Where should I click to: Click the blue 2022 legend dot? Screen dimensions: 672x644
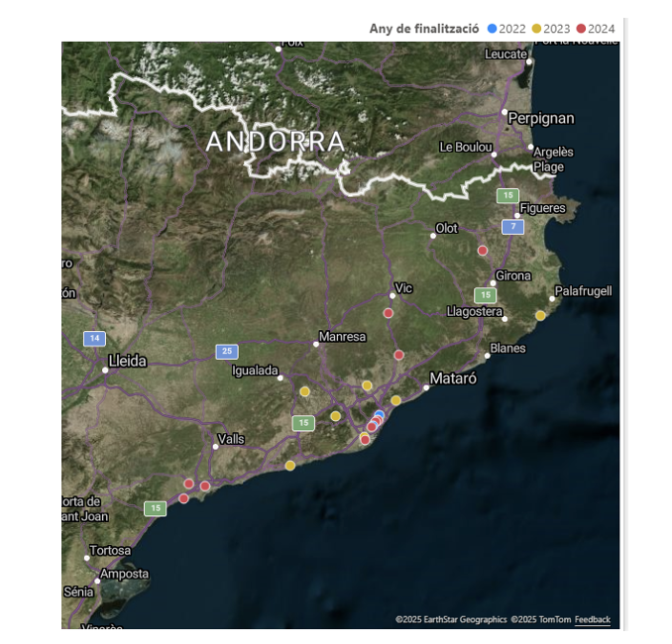pyautogui.click(x=493, y=29)
